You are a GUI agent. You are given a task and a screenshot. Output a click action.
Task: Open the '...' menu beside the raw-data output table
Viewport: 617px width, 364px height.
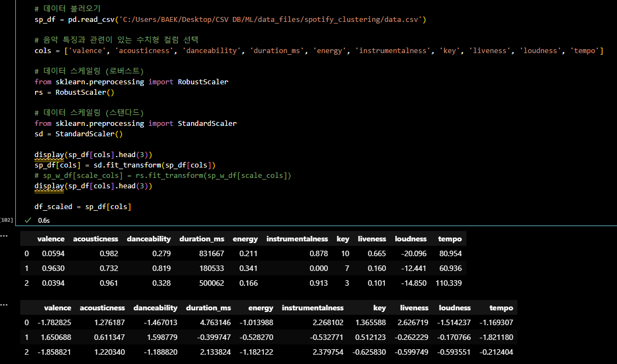tap(4, 236)
